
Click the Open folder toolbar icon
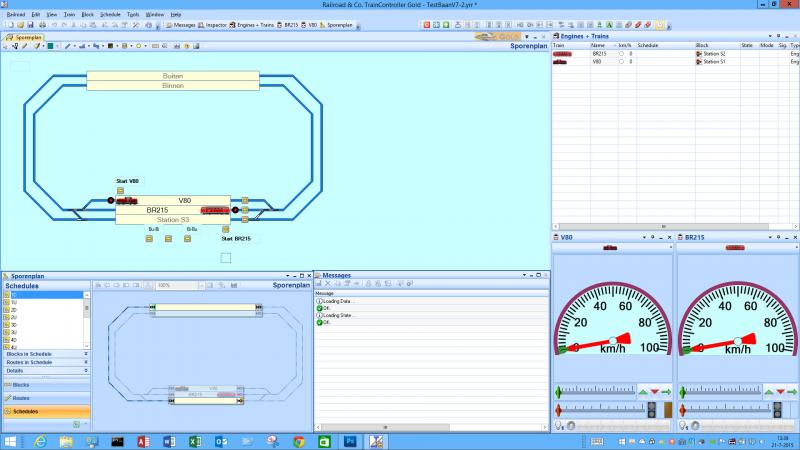pos(20,25)
